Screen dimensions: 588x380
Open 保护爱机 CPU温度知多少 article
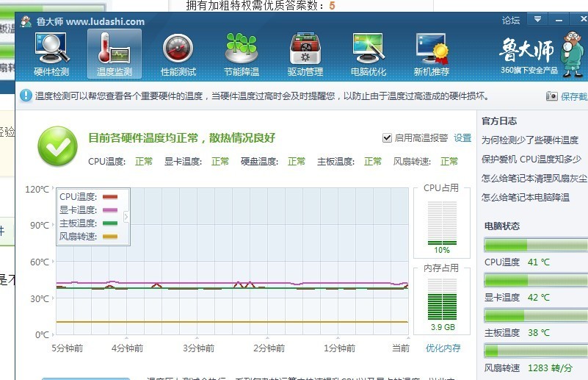coord(531,159)
